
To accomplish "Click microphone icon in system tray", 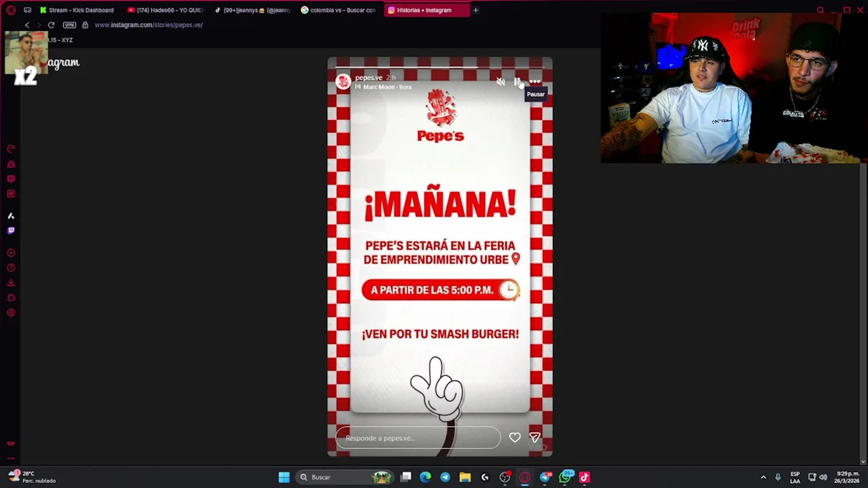I will [x=778, y=477].
